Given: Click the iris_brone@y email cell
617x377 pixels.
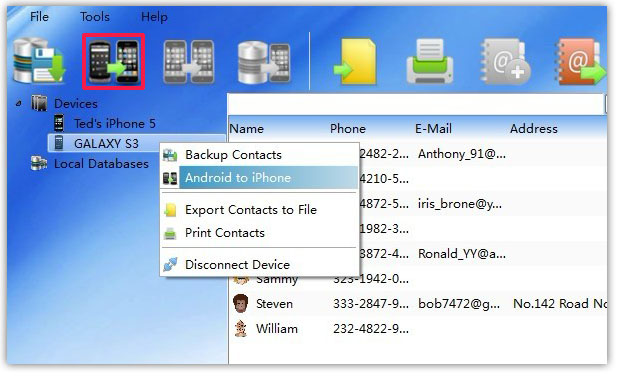Looking at the screenshot, I should tap(460, 204).
